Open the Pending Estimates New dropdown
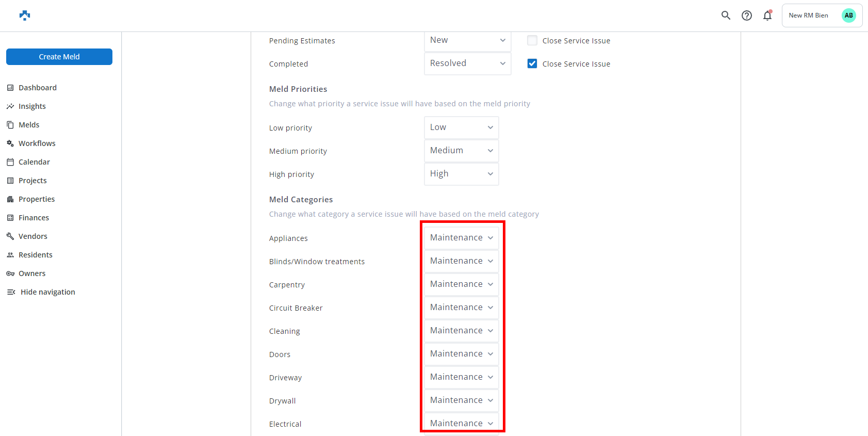868x436 pixels. point(467,40)
